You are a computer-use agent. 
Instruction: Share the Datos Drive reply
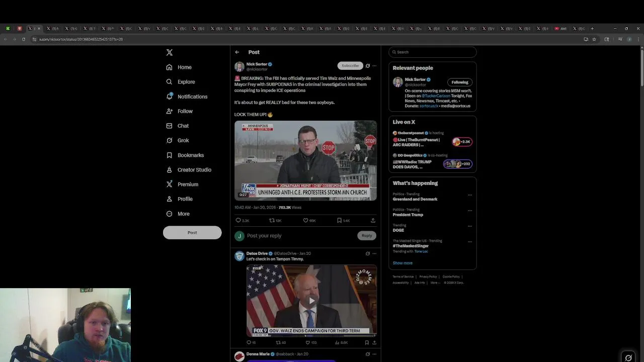pos(374,343)
